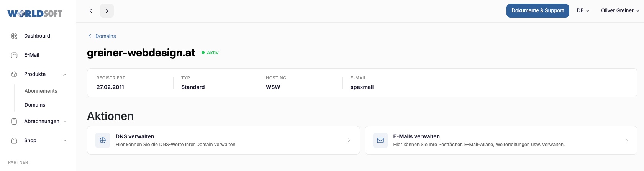Follow the Domains breadcrumb link

point(105,36)
